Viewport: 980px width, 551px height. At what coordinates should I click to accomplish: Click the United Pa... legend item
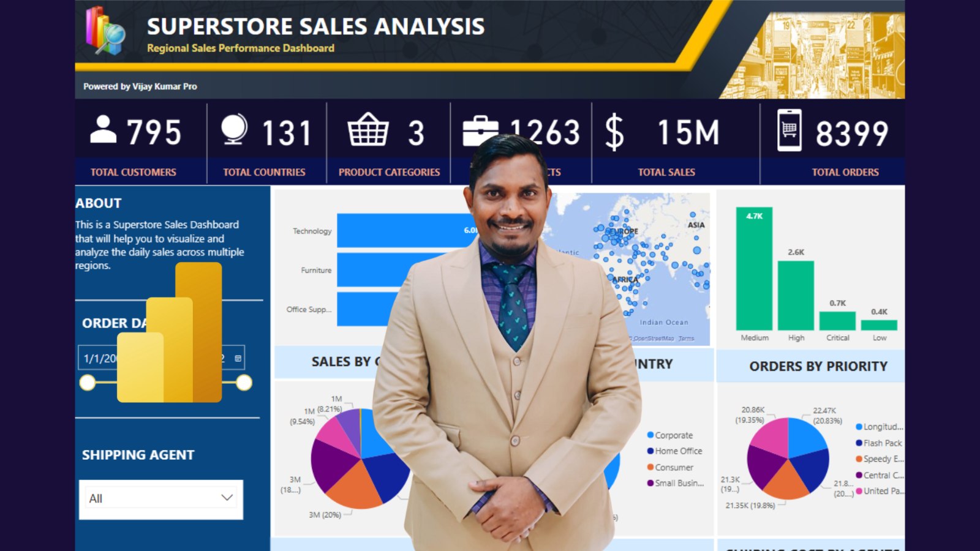coord(880,491)
